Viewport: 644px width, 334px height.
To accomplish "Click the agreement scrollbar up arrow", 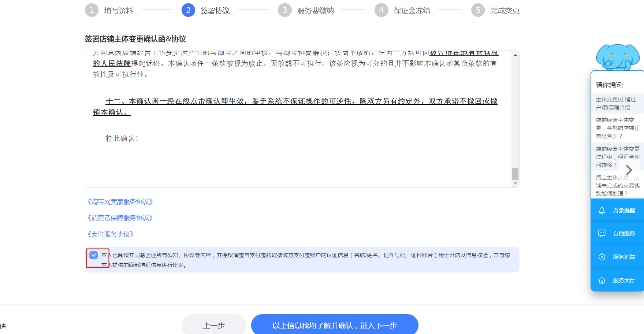I will tap(515, 55).
